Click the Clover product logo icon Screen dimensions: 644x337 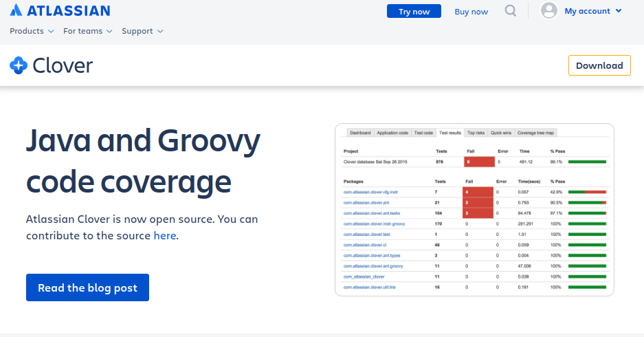point(19,65)
